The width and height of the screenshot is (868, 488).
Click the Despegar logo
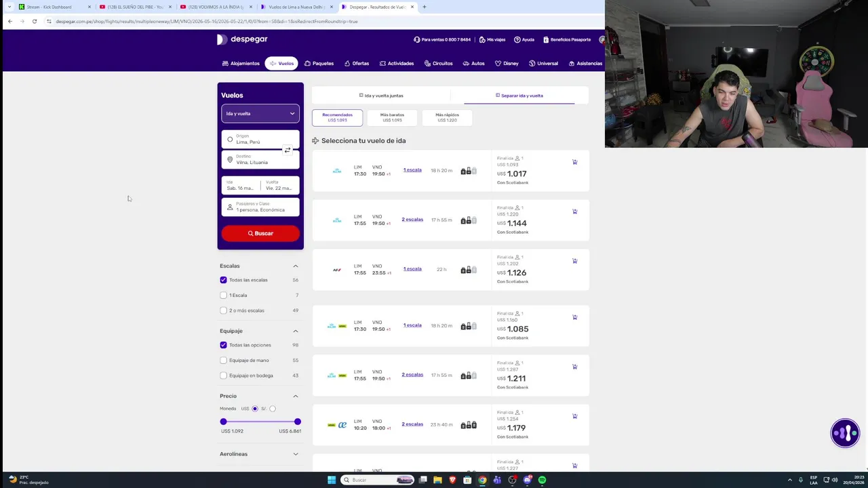pos(242,39)
